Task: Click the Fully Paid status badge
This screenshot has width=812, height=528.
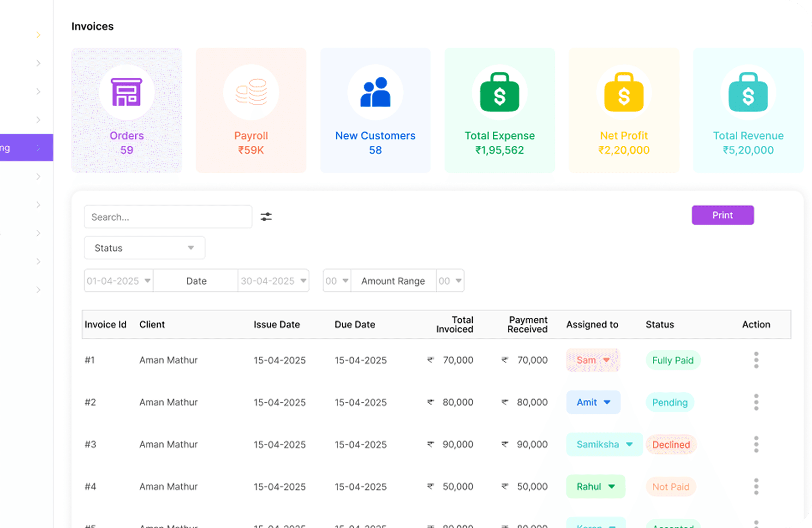Action: click(x=672, y=360)
